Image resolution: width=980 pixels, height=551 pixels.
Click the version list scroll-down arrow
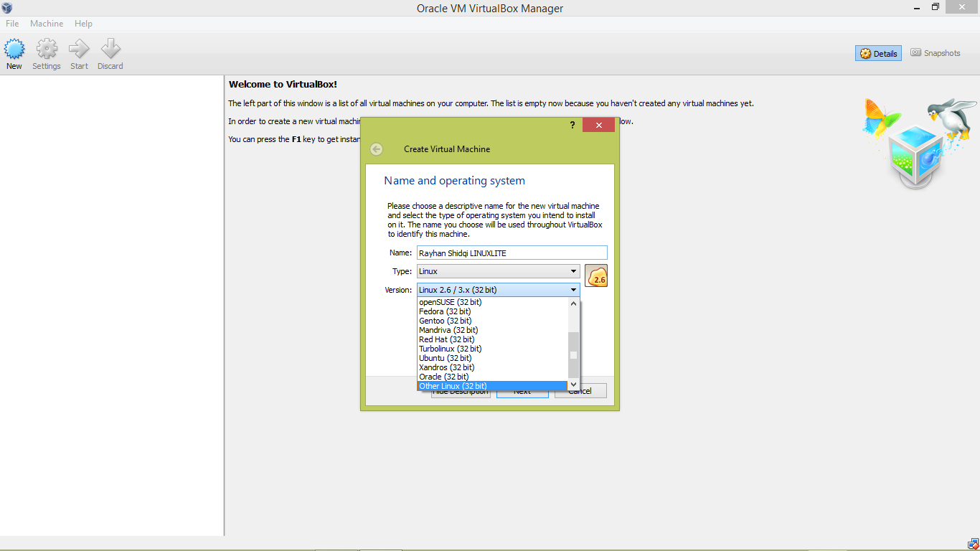coord(573,385)
